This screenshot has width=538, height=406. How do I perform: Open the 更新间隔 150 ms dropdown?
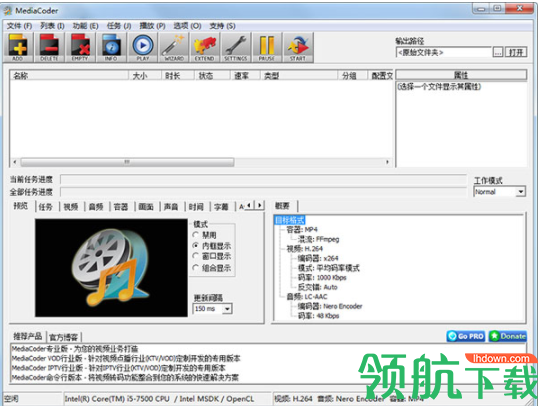pos(212,309)
